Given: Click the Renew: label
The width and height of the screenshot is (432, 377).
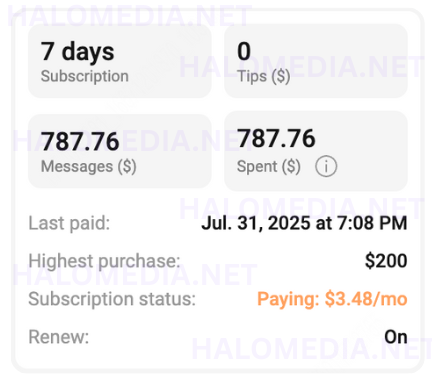Looking at the screenshot, I should tap(59, 337).
